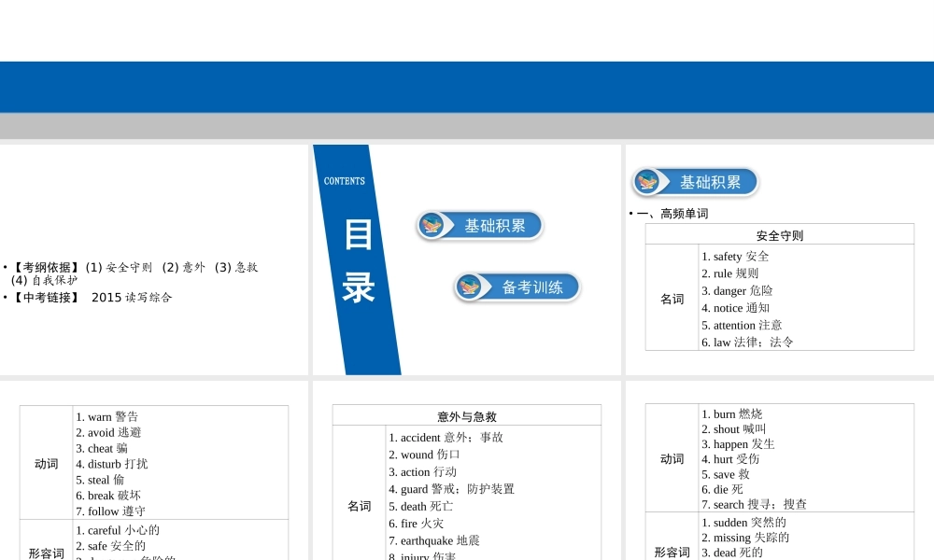Click the 动词 cell beside 'warn 警告'
This screenshot has width=934, height=560.
tap(47, 464)
